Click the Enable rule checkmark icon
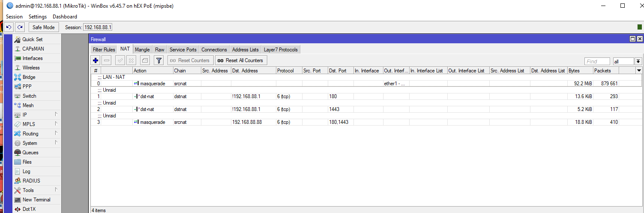Viewport: 644px width, 213px height. coord(120,60)
